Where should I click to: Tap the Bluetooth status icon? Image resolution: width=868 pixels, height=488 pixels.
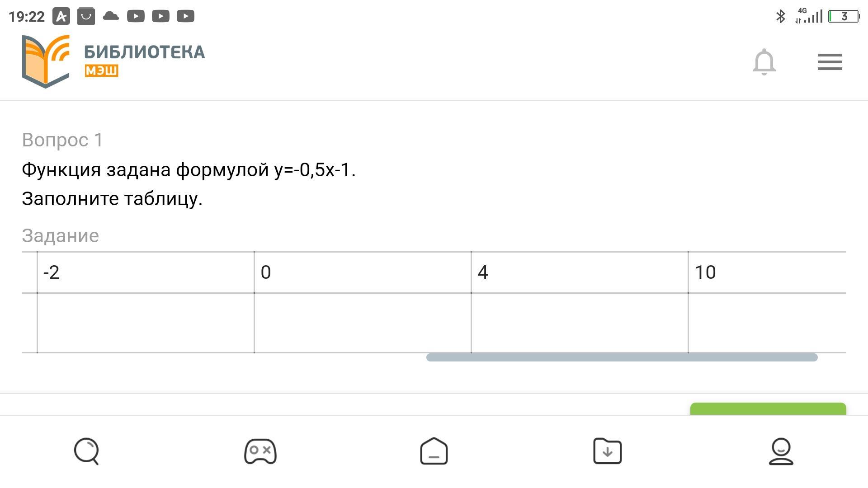[780, 17]
